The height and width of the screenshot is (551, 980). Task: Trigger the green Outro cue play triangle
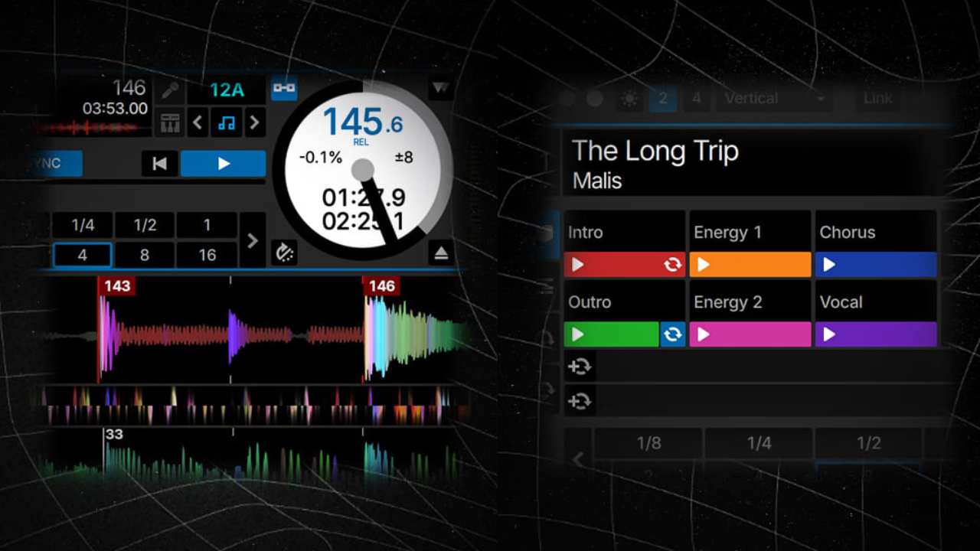click(578, 334)
